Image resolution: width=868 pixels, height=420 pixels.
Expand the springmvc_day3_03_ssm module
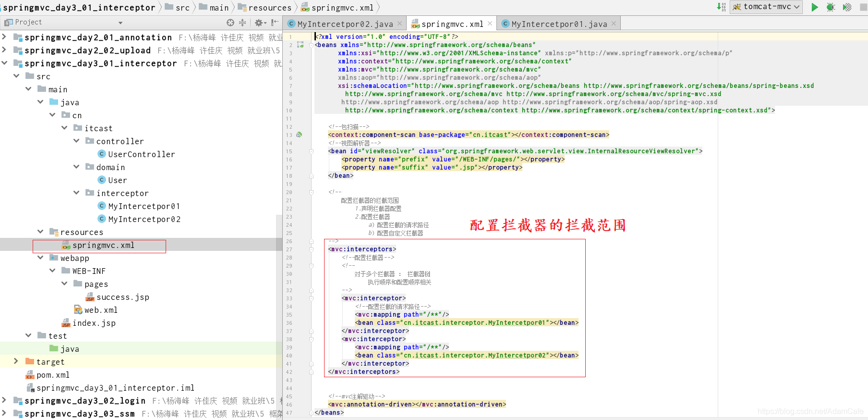[4, 413]
